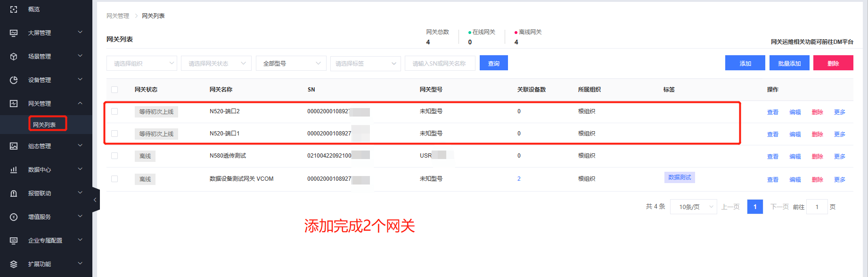Click the 组态管理 picture icon
The height and width of the screenshot is (277, 868).
[x=14, y=146]
